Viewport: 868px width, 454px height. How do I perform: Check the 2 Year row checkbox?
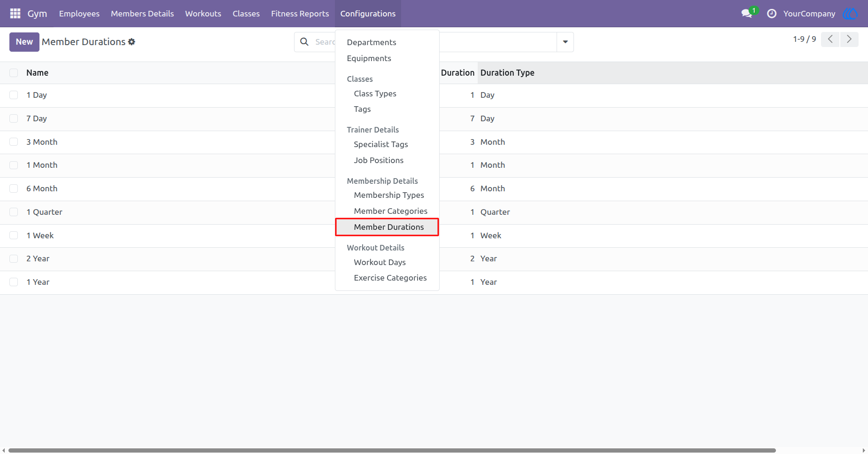(14, 258)
